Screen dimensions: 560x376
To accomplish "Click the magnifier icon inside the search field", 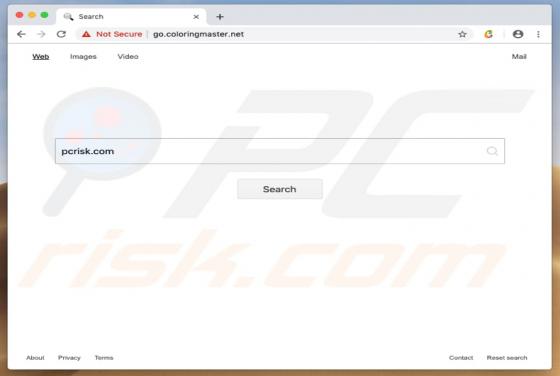I will coord(492,151).
